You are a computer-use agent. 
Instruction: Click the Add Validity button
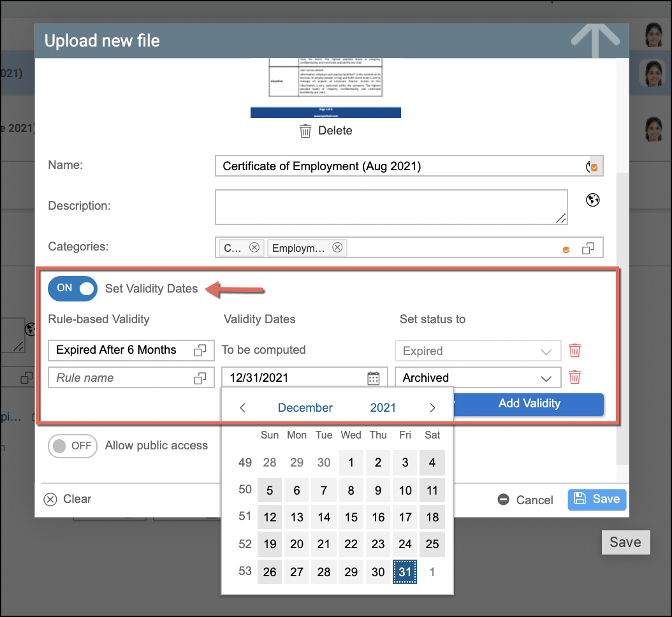pos(529,403)
